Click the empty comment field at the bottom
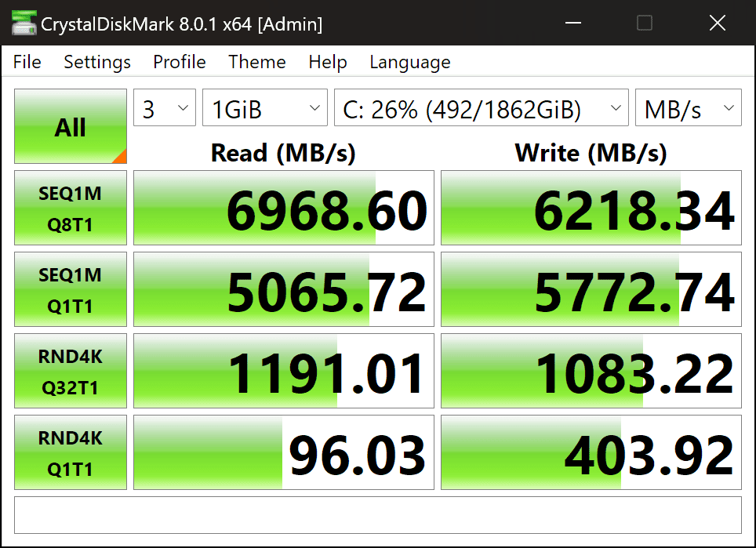 378,515
